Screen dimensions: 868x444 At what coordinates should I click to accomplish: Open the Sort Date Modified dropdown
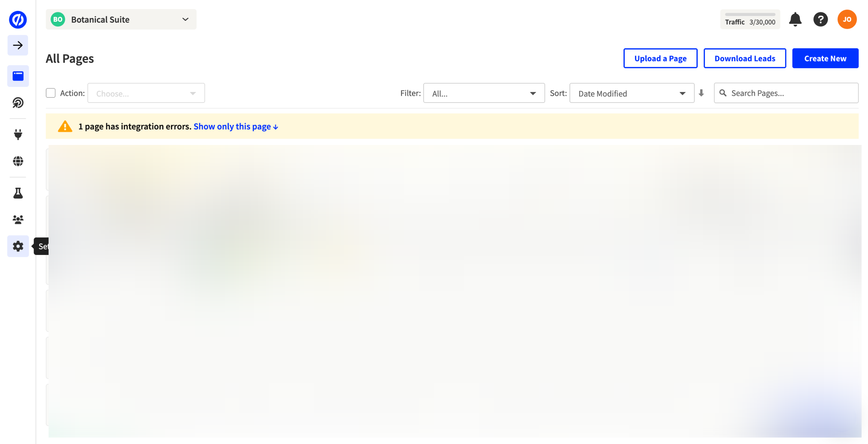coord(632,93)
